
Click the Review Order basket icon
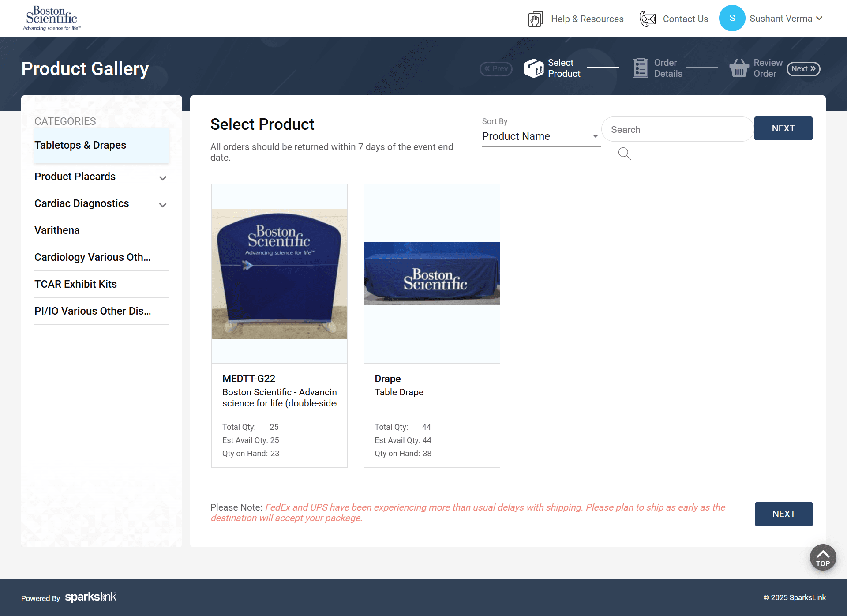739,68
